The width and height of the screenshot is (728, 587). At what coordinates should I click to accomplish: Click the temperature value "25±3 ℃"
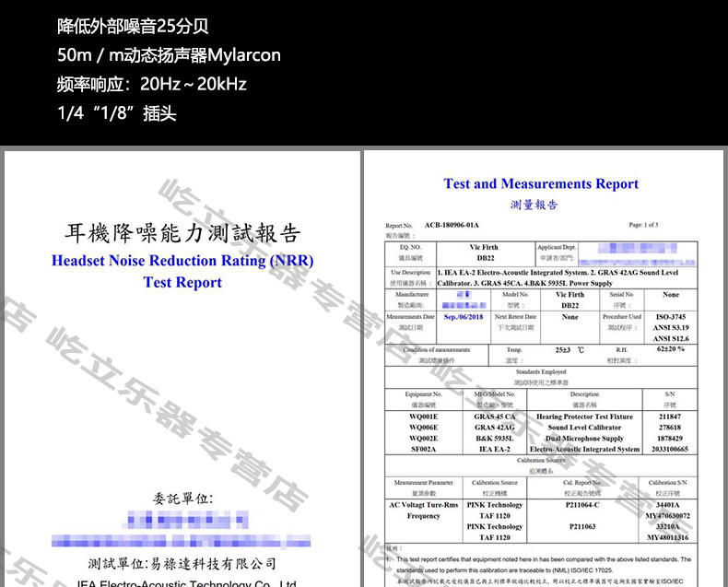569,349
